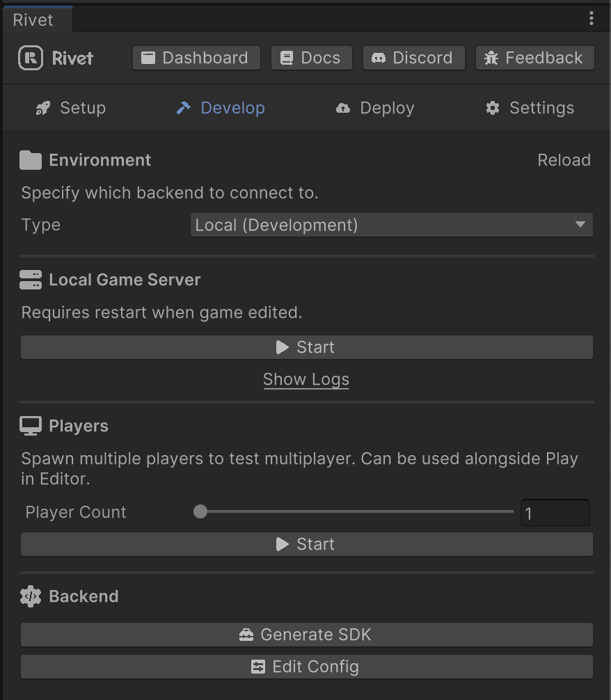Click the Dashboard icon button
Image resolution: width=611 pixels, height=700 pixels.
click(x=150, y=58)
